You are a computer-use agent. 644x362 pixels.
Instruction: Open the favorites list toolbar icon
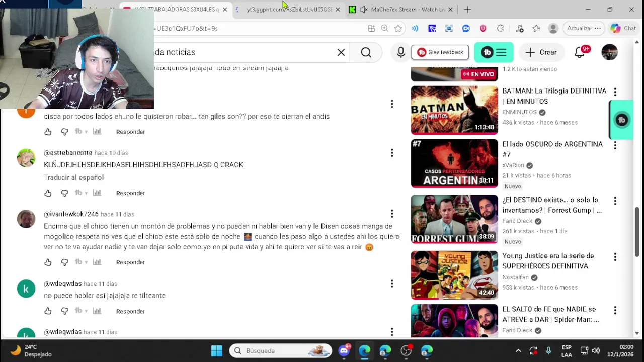coord(536,28)
